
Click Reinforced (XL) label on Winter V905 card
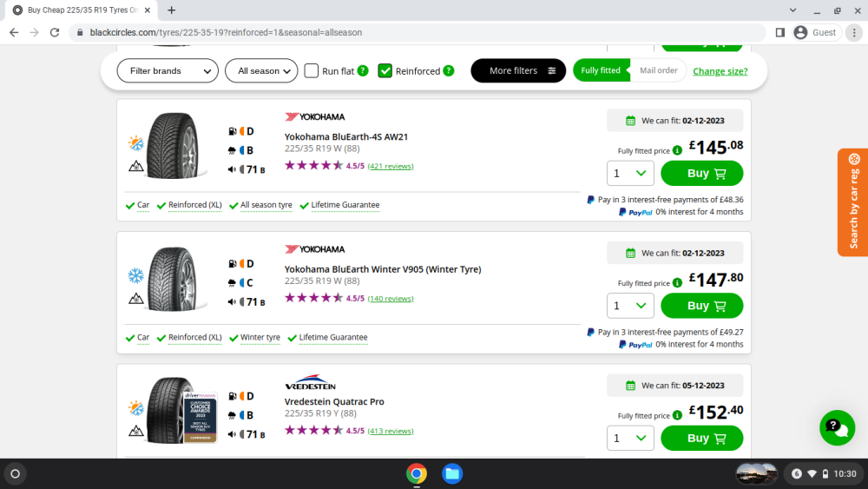(x=194, y=337)
